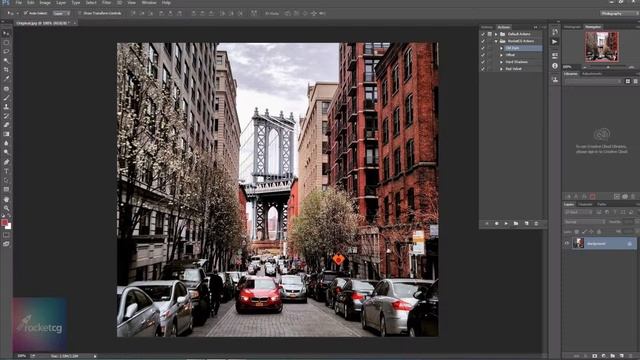Viewport: 640px width, 360px height.
Task: Select the Clone Stamp tool
Action: click(6, 107)
